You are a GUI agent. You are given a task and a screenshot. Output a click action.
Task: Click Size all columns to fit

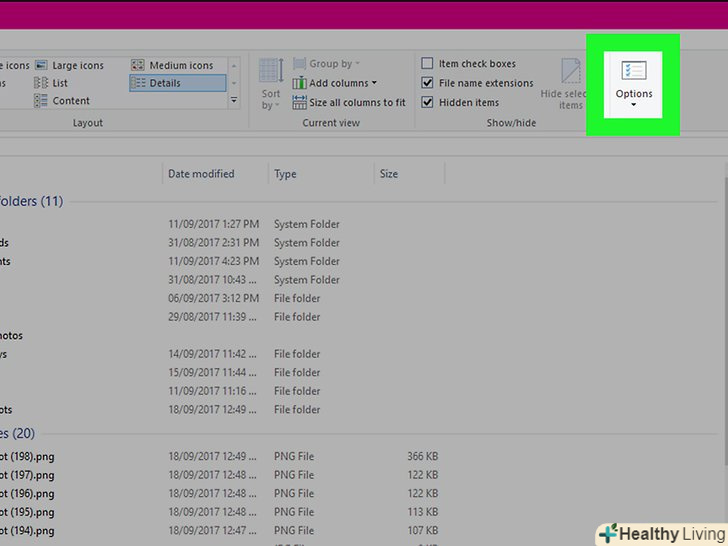click(x=349, y=103)
